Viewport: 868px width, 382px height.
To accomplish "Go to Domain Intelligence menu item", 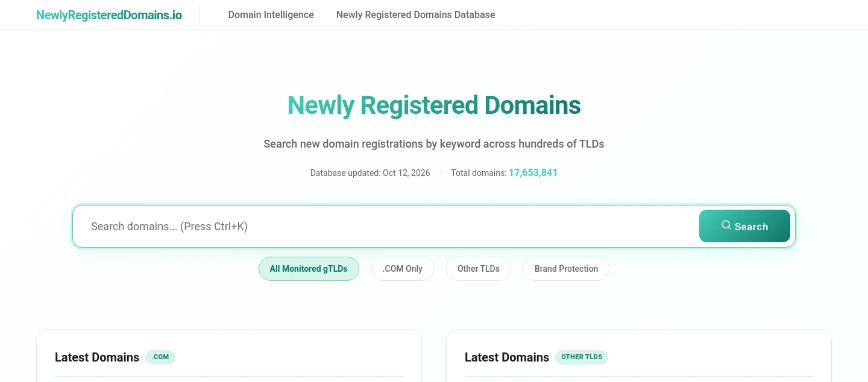I will 271,15.
